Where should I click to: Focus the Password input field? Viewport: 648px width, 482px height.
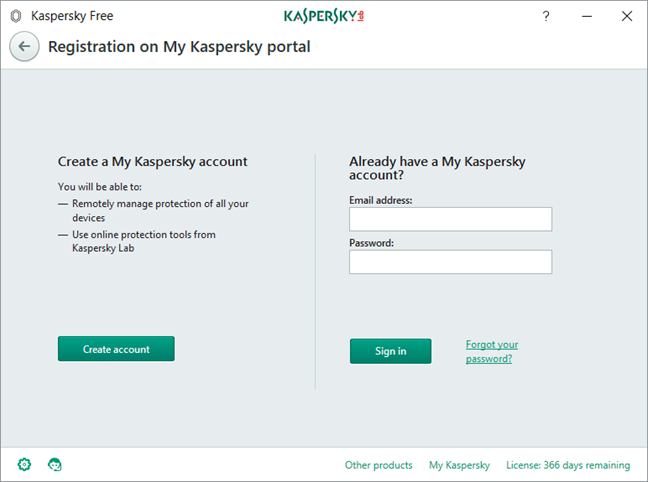click(450, 262)
